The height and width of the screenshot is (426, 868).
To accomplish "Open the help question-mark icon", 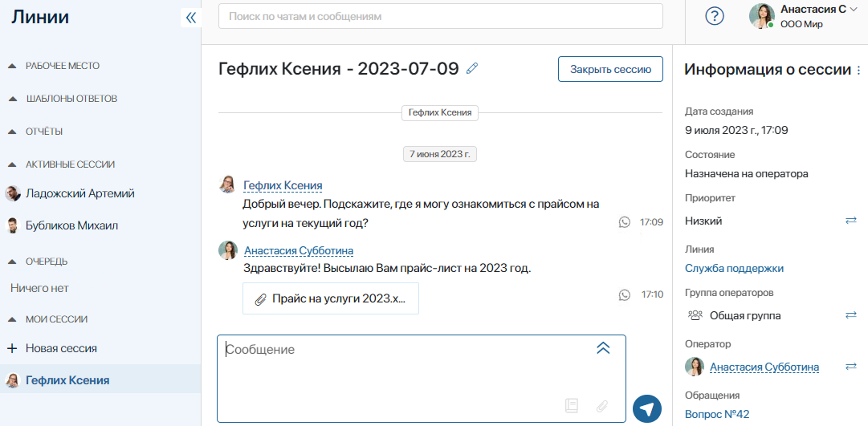I will coord(715,17).
